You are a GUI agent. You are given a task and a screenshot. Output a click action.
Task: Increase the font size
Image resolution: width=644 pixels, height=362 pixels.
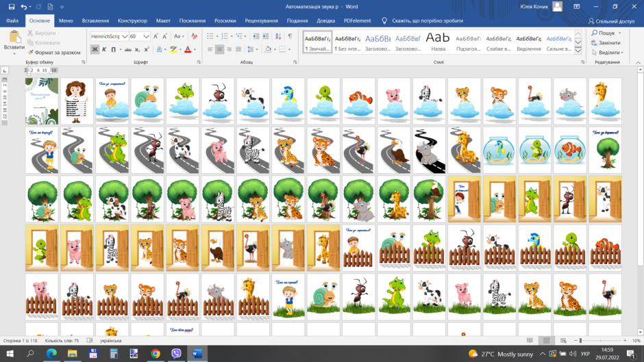(x=156, y=36)
